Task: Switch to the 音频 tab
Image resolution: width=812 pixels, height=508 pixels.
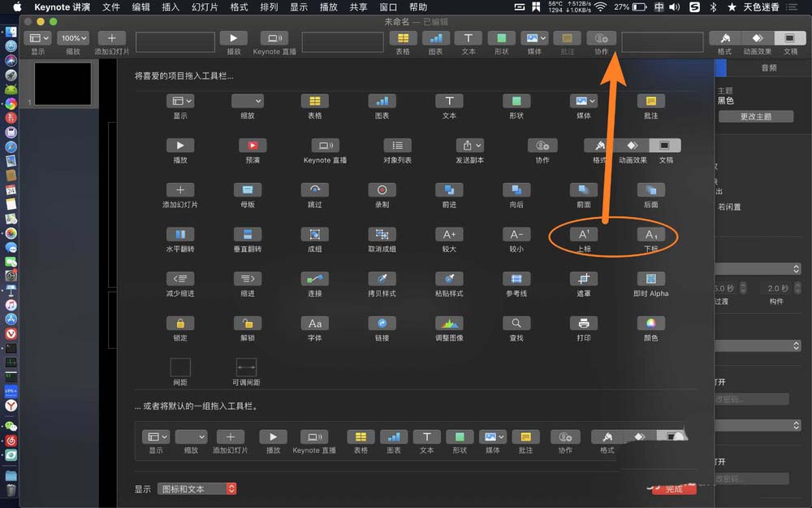Action: 768,68
